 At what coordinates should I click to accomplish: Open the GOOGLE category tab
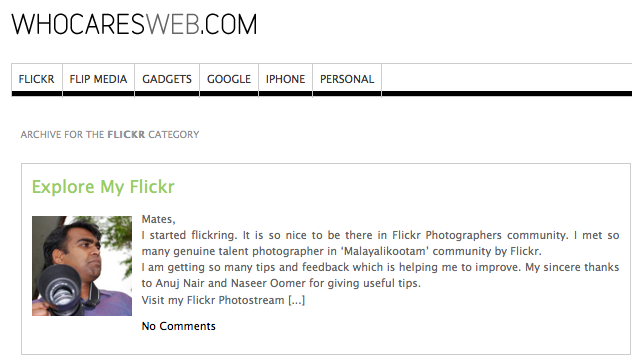[229, 79]
